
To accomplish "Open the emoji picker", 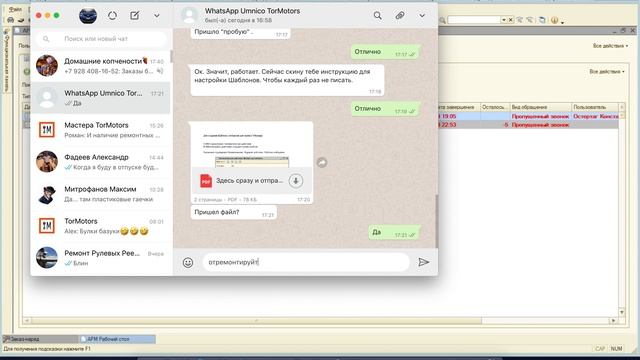I will point(188,262).
